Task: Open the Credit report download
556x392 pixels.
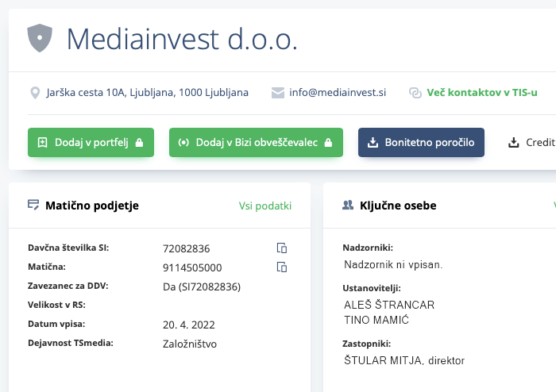Action: click(x=531, y=142)
